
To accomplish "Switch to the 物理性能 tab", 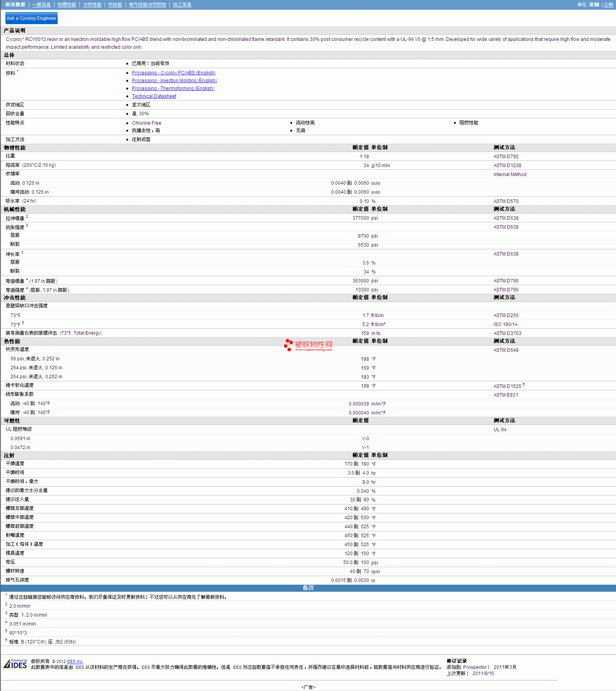I will (67, 5).
